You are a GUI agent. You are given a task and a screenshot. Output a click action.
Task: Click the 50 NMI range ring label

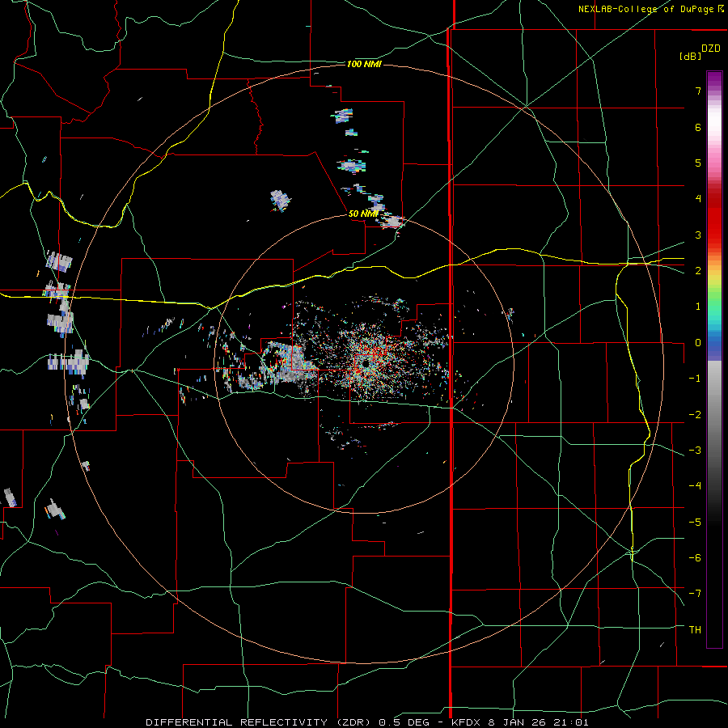tap(363, 214)
